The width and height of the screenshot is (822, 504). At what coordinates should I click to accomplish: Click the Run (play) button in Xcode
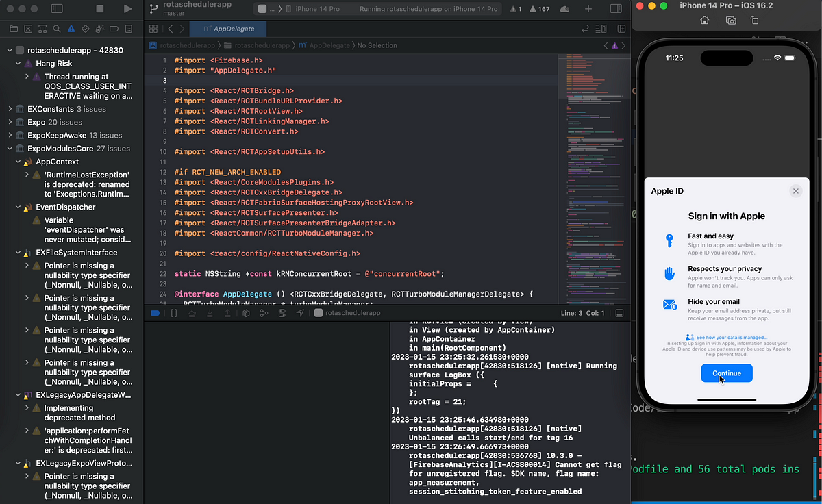click(x=127, y=9)
